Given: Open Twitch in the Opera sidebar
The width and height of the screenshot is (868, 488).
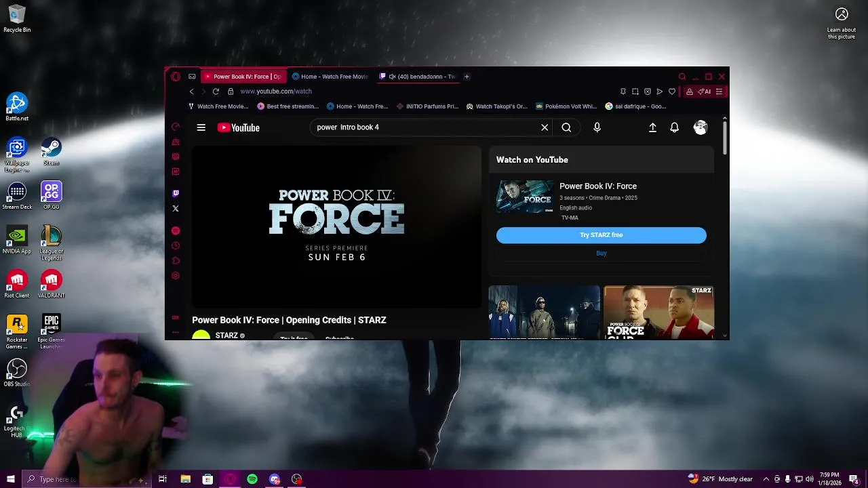Looking at the screenshot, I should pyautogui.click(x=176, y=193).
